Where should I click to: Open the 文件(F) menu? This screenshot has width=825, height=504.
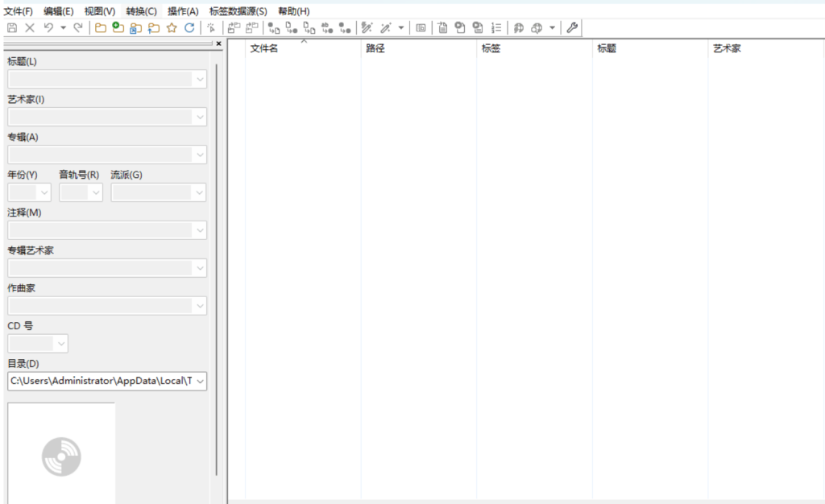tap(18, 11)
